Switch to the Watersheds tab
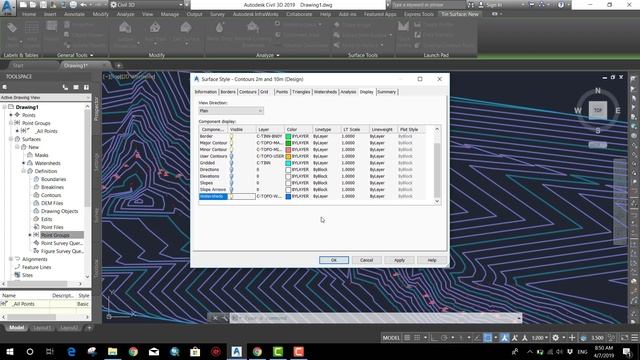 [325, 92]
